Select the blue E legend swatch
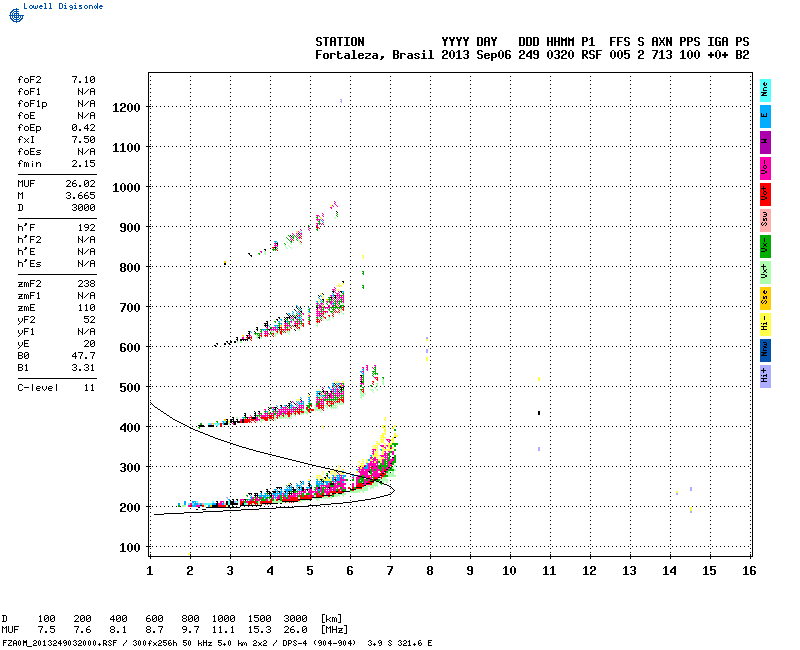The width and height of the screenshot is (800, 650). point(765,117)
